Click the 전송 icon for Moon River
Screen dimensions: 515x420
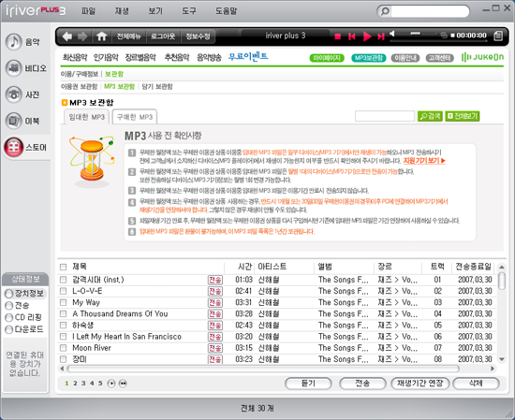[215, 348]
